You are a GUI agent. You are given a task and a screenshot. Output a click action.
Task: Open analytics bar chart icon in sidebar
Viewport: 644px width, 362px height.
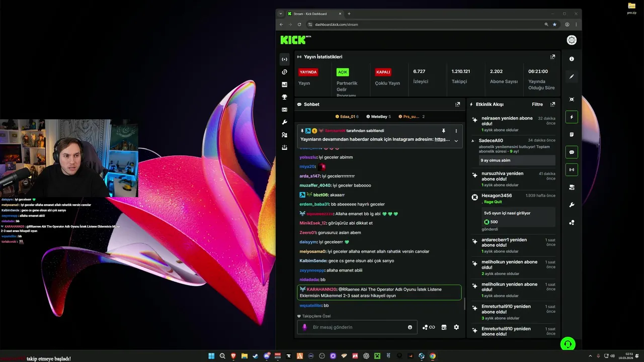(284, 84)
